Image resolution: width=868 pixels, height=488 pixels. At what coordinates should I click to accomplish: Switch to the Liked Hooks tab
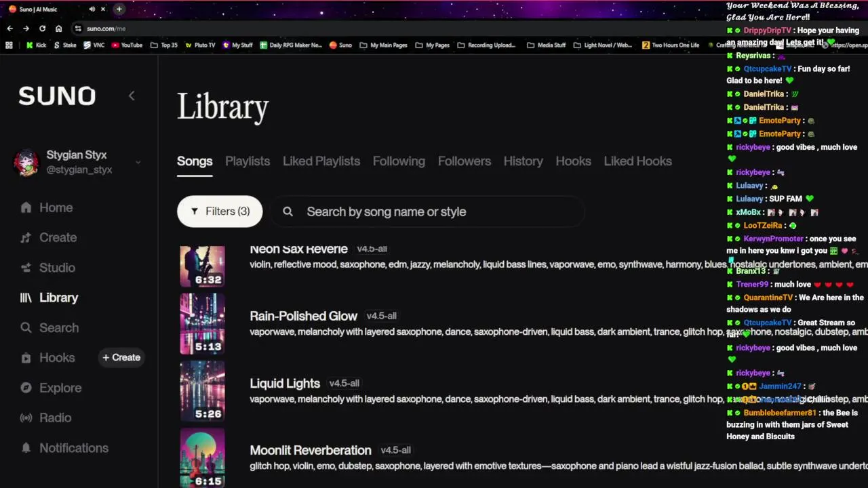(638, 161)
